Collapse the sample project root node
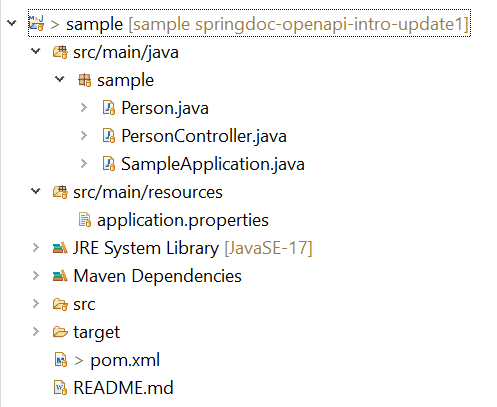This screenshot has width=497, height=407. [12, 23]
